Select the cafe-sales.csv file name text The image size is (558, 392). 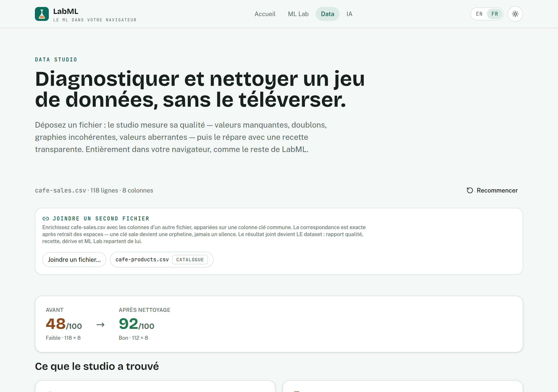pos(61,190)
